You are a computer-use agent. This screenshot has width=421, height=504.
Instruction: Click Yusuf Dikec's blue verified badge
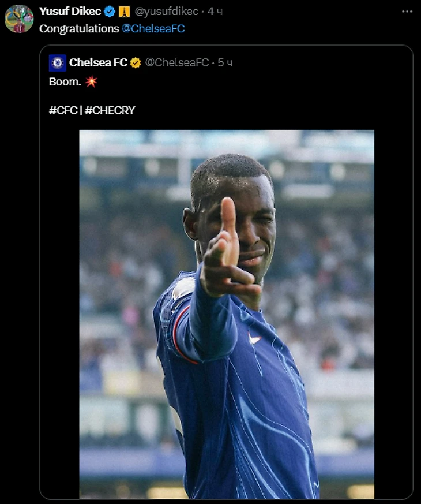[110, 12]
